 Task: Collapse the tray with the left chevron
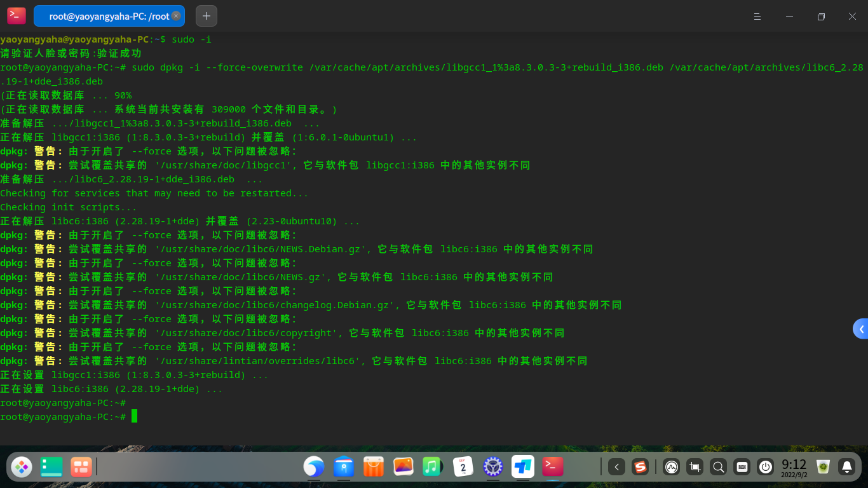(616, 467)
